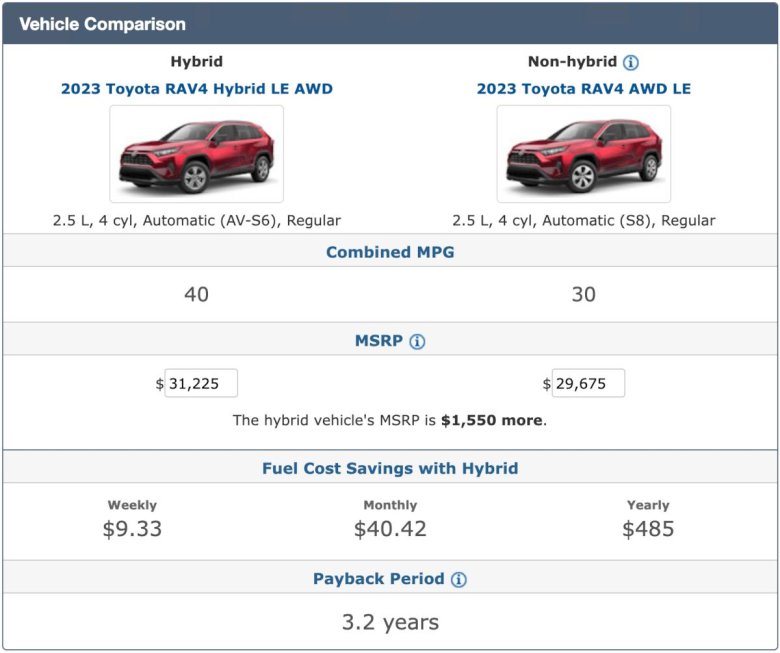Open the Payback Period info icon
The image size is (780, 653).
(459, 579)
